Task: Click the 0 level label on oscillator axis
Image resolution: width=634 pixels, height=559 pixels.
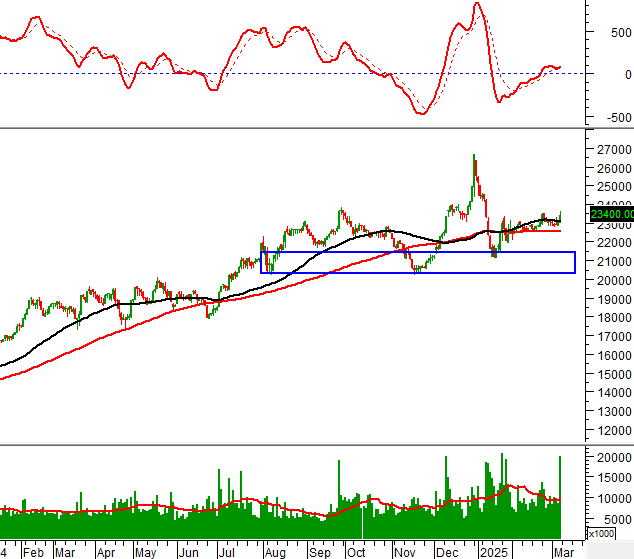Action: 628,74
